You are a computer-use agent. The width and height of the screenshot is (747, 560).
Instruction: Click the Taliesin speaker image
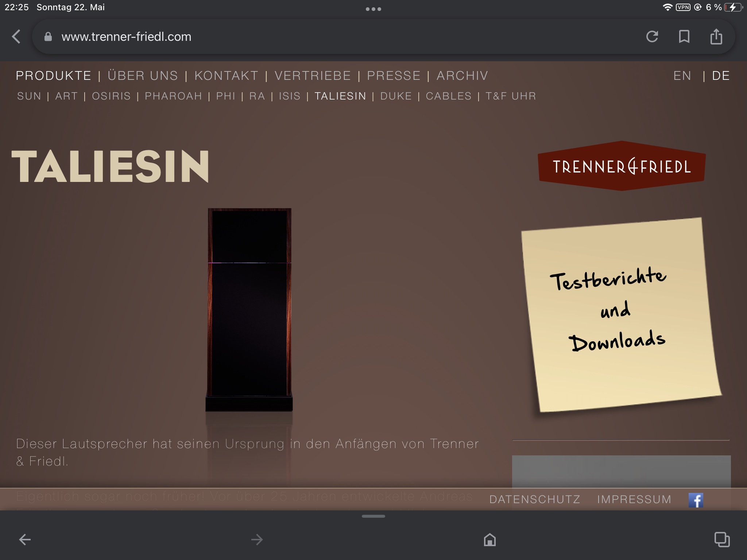pos(249,310)
